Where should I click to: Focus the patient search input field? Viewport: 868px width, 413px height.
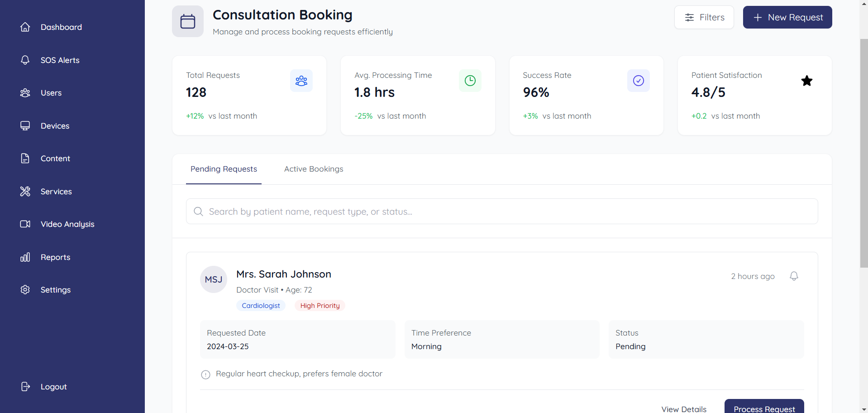[x=502, y=211]
